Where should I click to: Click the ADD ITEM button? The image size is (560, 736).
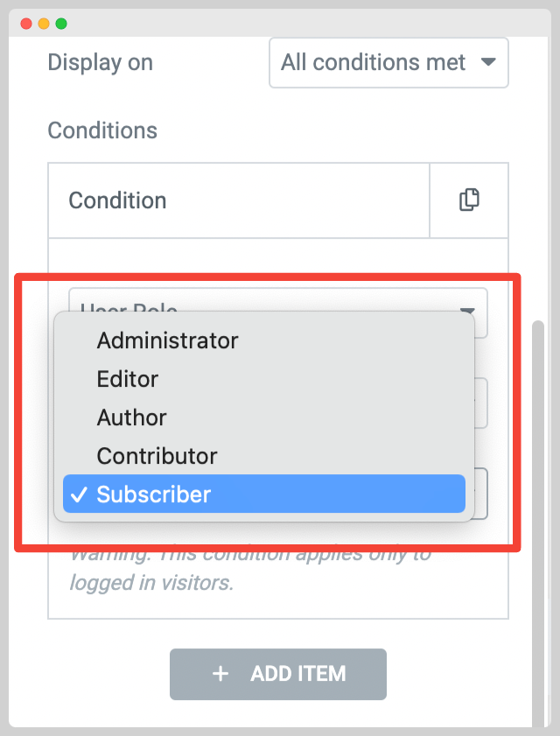click(278, 674)
